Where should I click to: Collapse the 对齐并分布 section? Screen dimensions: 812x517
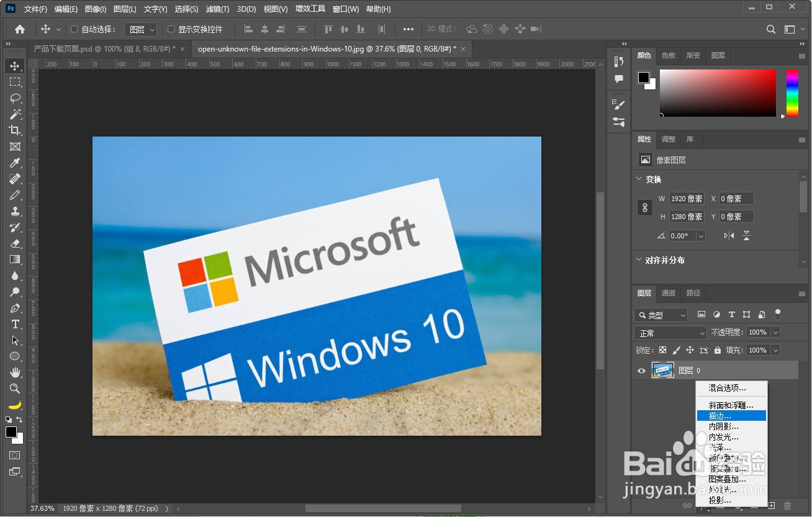point(639,260)
